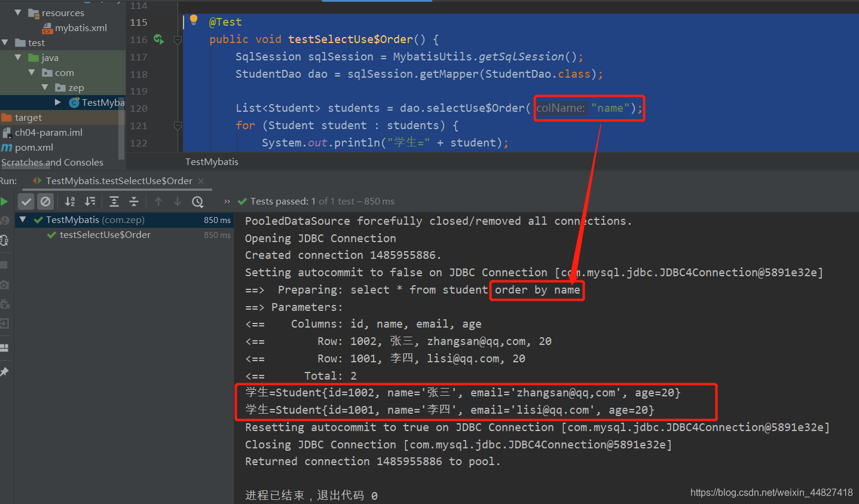Click the run test gutter icon at line 116

click(x=158, y=39)
